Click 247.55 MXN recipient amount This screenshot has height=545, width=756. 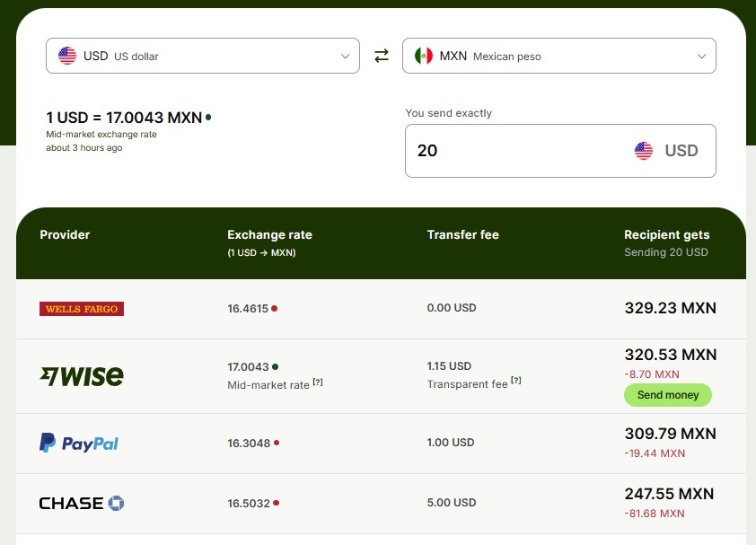(x=669, y=494)
